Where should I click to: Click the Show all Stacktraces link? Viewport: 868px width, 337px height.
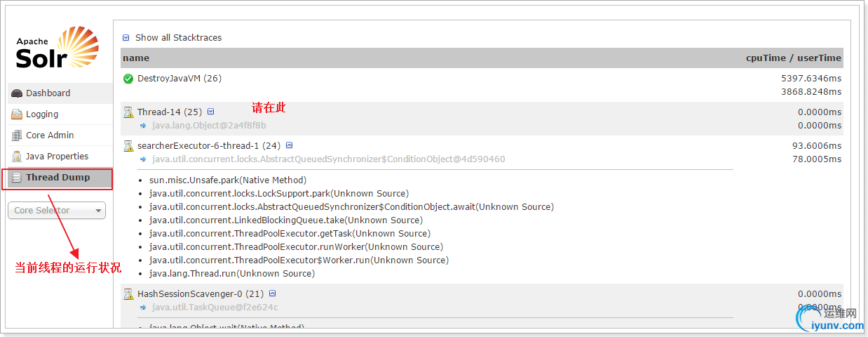click(x=178, y=38)
